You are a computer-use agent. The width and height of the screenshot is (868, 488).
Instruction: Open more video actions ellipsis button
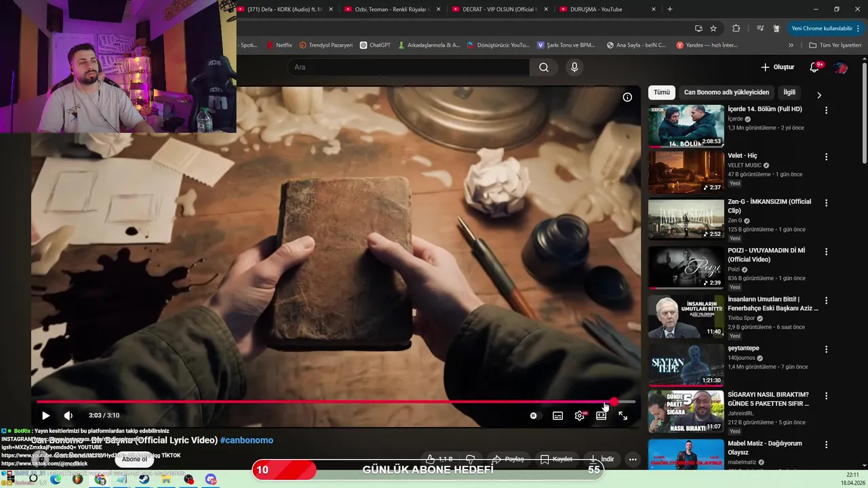632,459
